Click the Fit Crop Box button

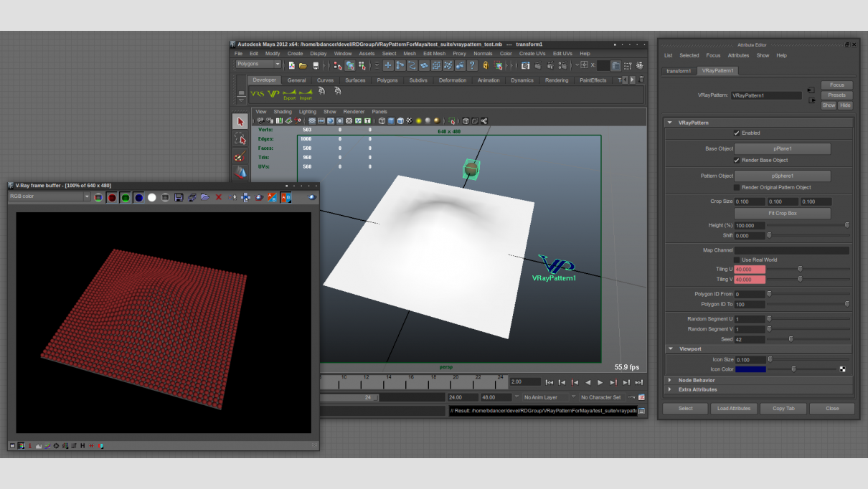(x=783, y=214)
